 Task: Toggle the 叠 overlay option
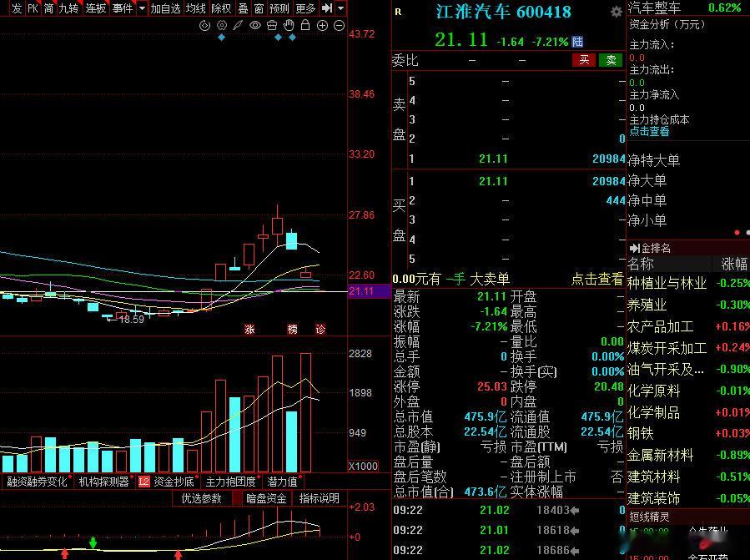coord(243,8)
